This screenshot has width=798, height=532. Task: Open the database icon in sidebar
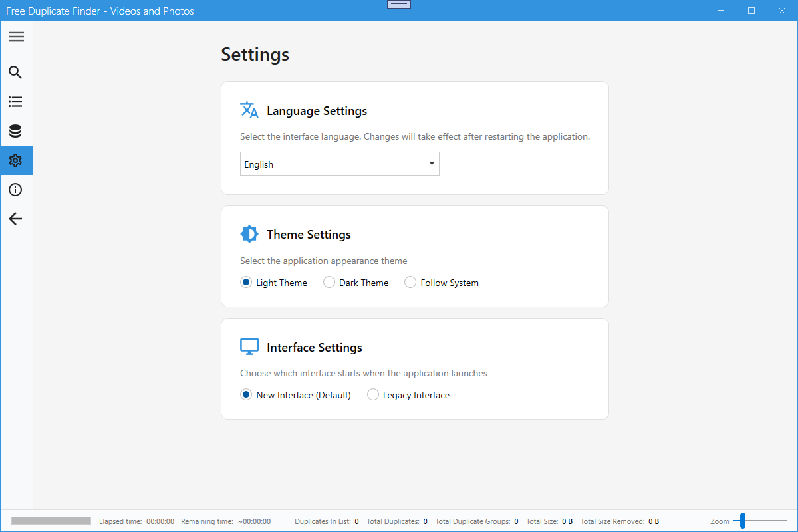click(x=15, y=131)
